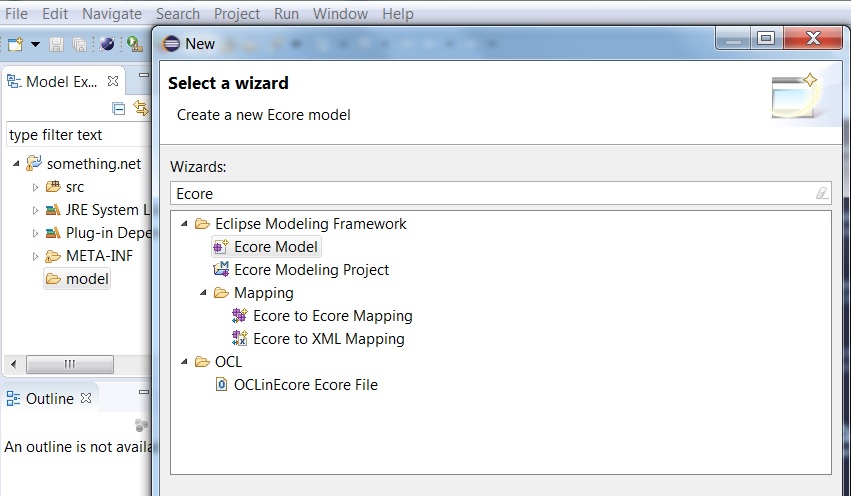Click the Ecore Model wizard icon
This screenshot has width=851, height=496.
coord(220,247)
